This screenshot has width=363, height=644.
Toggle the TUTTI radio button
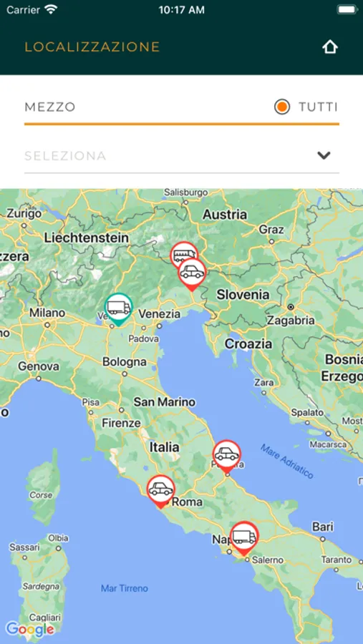tap(282, 107)
